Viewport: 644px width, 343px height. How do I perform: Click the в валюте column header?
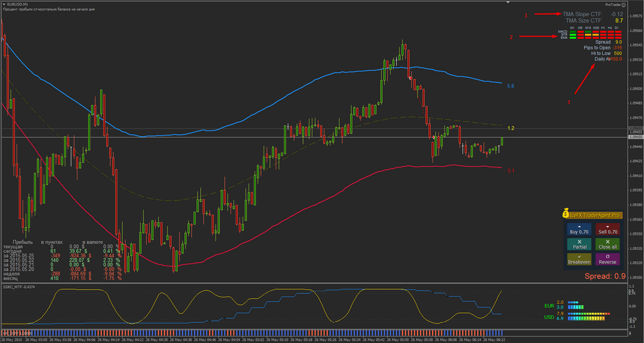coord(93,242)
